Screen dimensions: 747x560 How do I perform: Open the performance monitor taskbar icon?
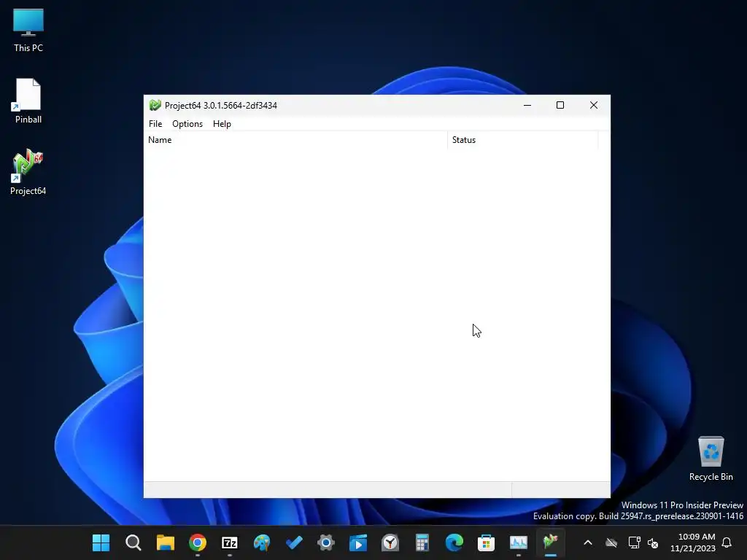pos(519,542)
